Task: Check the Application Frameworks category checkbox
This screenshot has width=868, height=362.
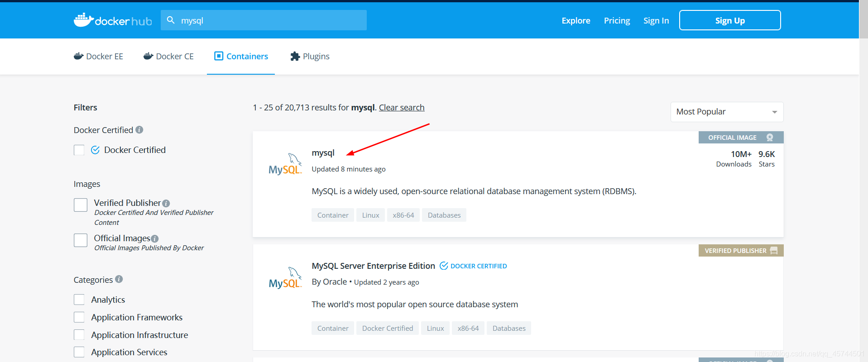Action: [x=79, y=317]
